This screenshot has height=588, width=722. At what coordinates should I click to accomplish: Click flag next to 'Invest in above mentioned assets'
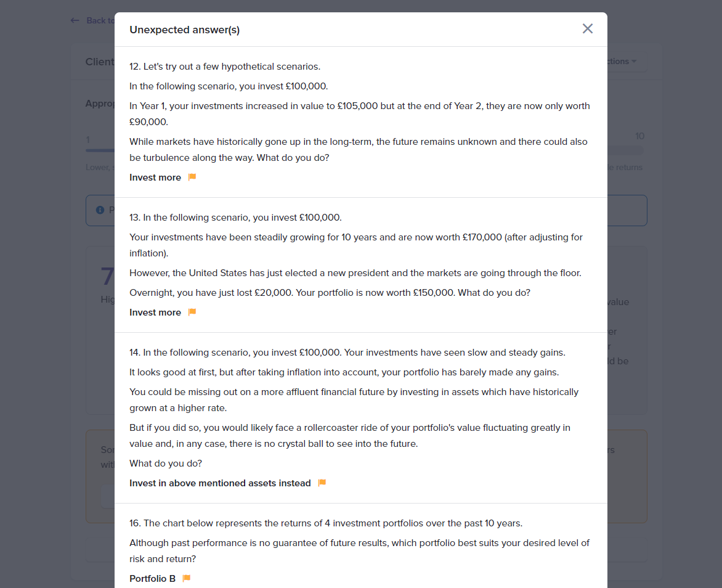point(322,483)
